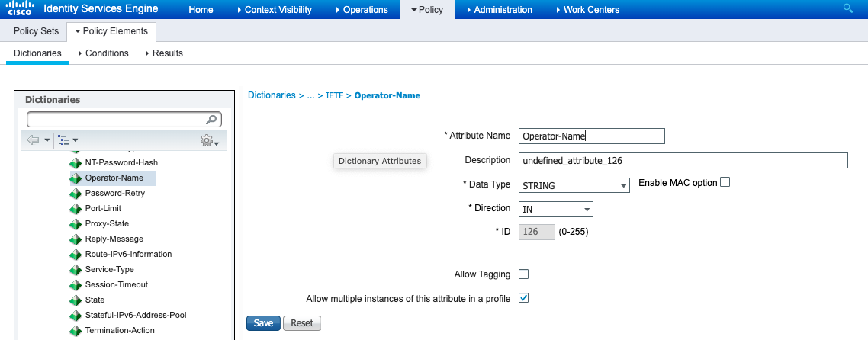Click the Cisco logo
The image size is (868, 340).
(20, 9)
